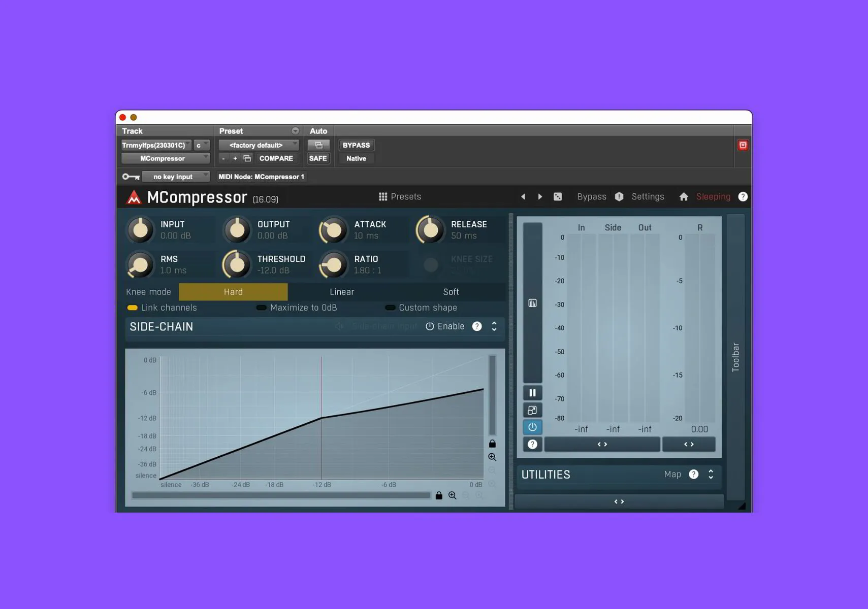Toggle the Link channels switch

(133, 308)
